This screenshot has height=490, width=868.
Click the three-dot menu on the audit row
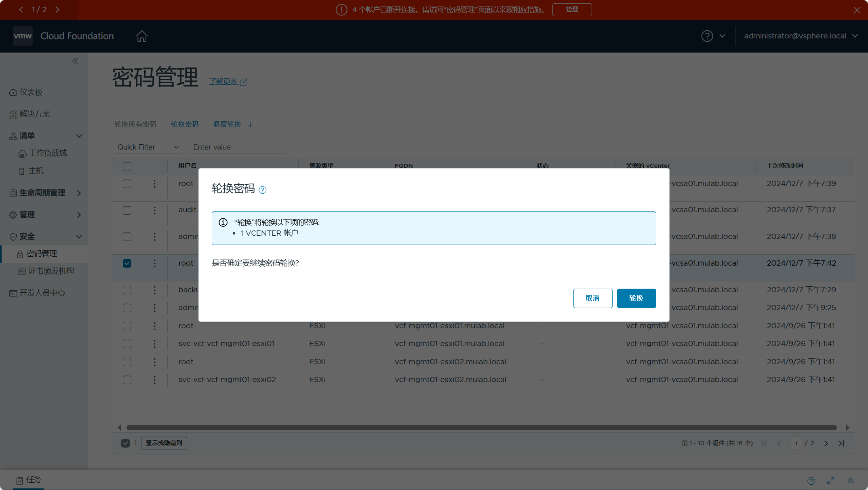(x=154, y=210)
